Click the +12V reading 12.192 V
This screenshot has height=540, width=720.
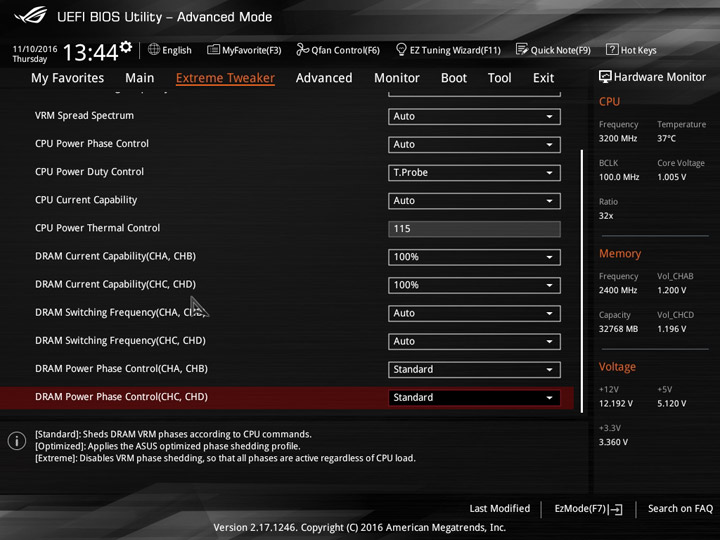pyautogui.click(x=616, y=403)
